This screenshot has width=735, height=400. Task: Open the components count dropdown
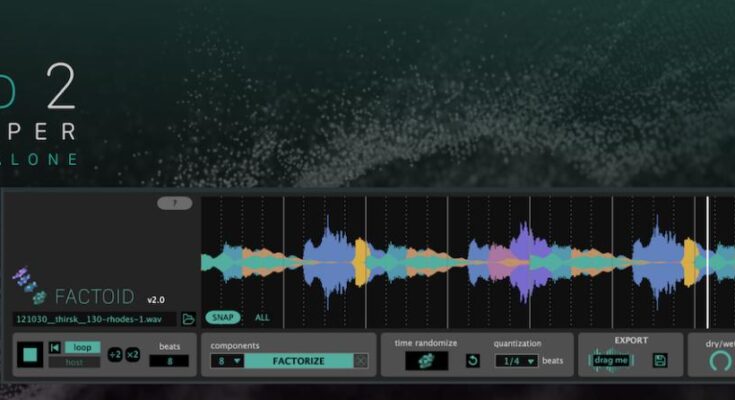(227, 361)
